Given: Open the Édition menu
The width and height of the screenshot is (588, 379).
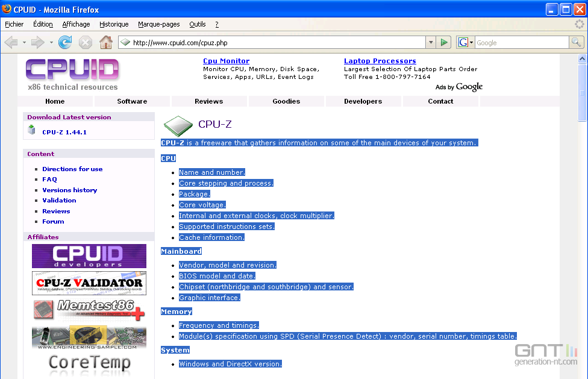Looking at the screenshot, I should 43,24.
